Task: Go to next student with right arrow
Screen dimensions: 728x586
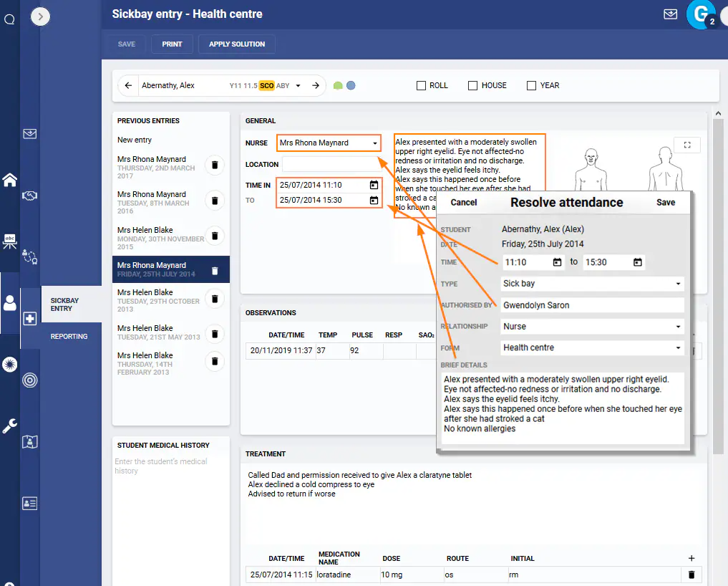Action: (x=316, y=85)
